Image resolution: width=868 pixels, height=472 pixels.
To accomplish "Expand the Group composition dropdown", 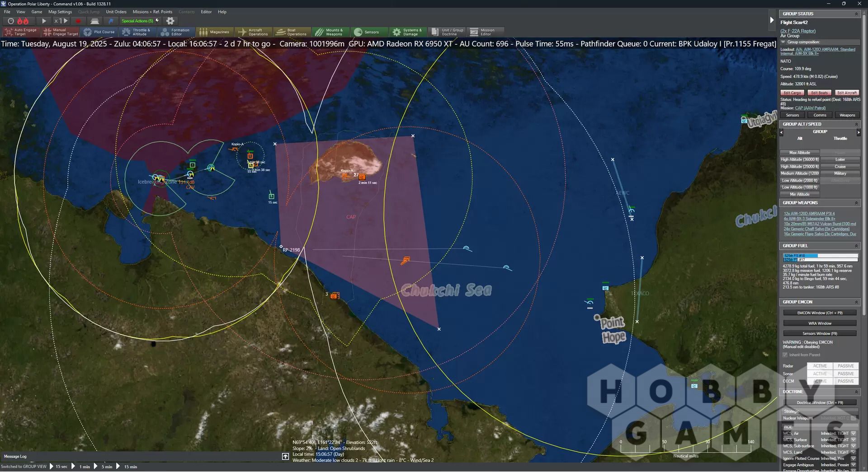I will point(783,42).
